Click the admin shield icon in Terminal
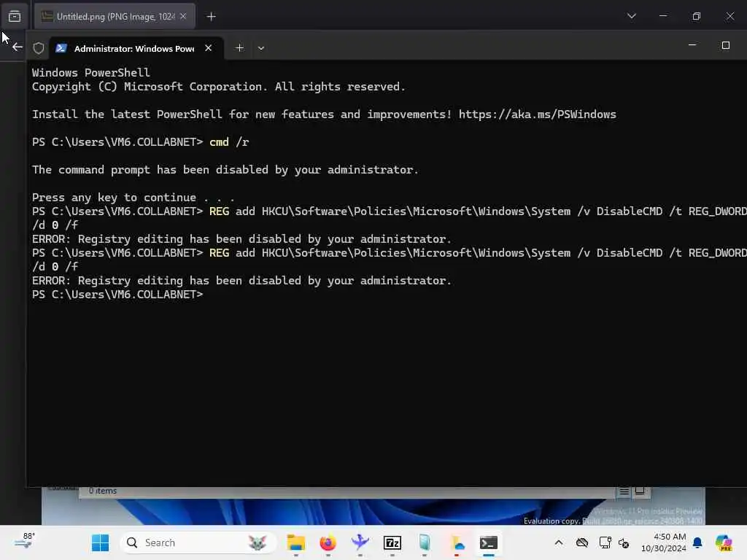747x560 pixels. [39, 48]
